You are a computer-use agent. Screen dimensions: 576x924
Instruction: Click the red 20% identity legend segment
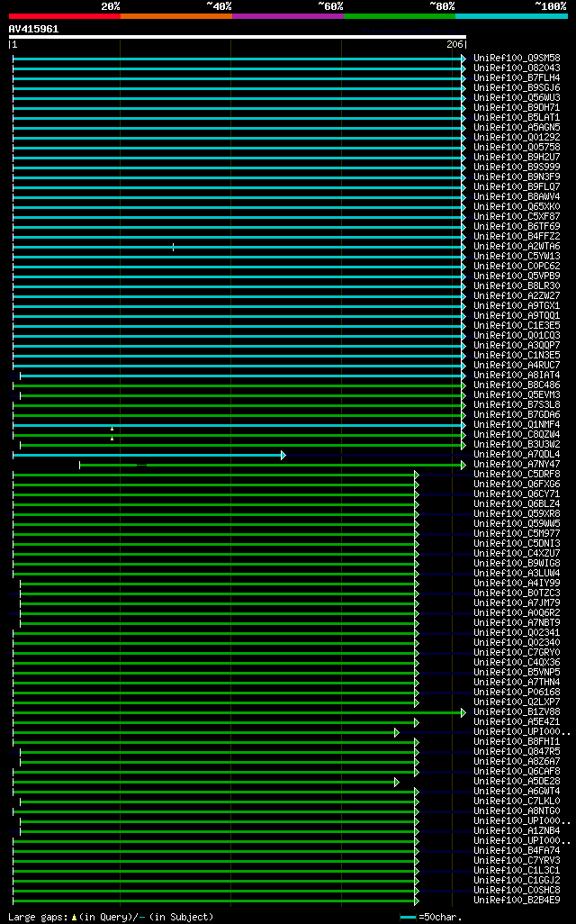click(x=65, y=16)
